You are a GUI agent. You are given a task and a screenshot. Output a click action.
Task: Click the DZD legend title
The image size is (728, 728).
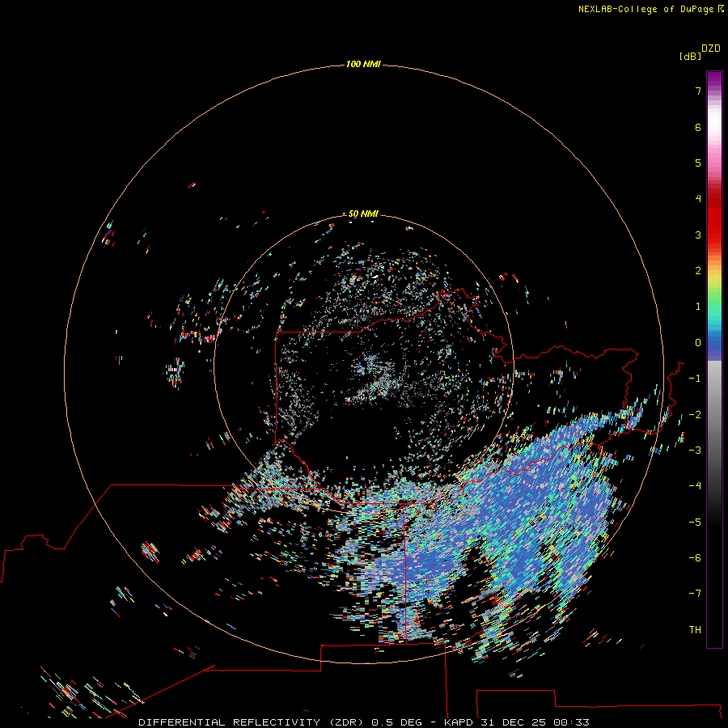711,49
